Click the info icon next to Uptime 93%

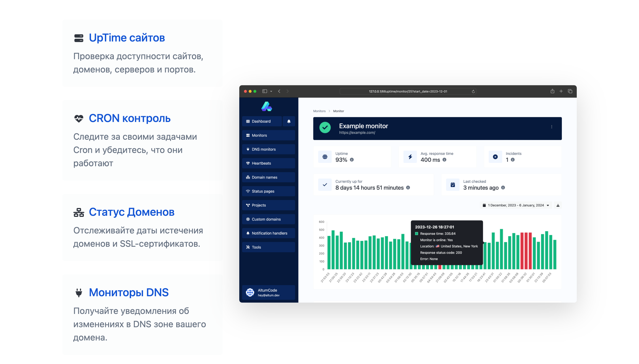[352, 160]
